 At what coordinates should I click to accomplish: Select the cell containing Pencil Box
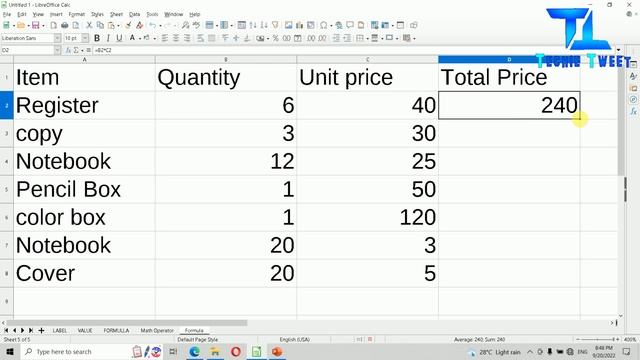coord(84,189)
